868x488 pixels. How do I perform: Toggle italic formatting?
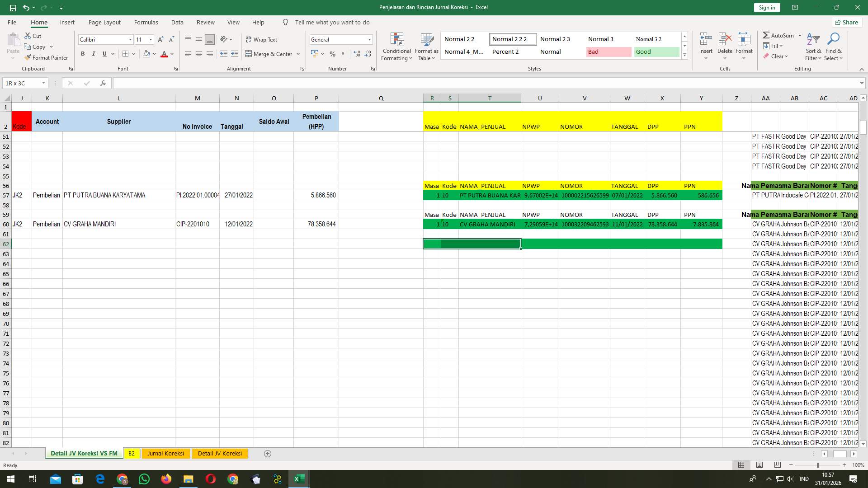[x=94, y=54]
